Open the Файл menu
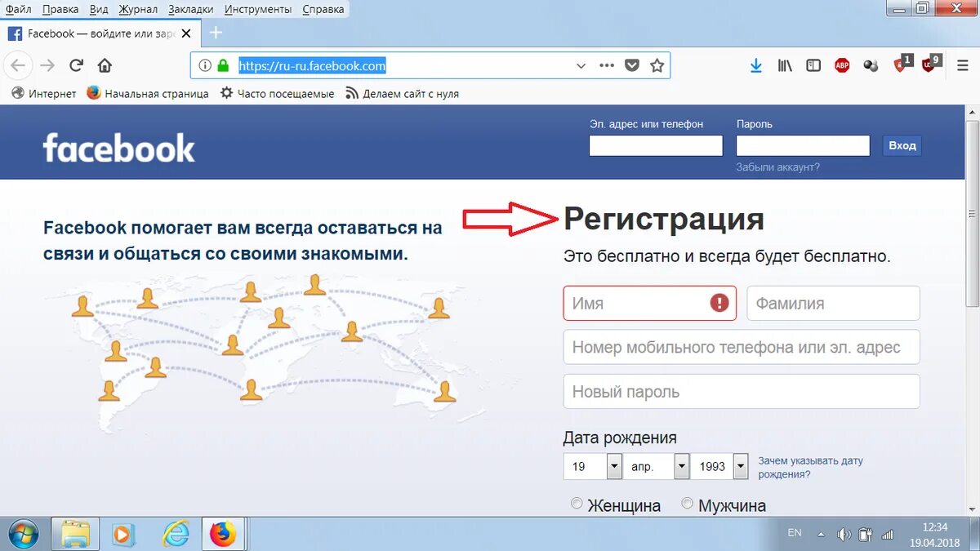This screenshot has width=980, height=551. click(18, 9)
